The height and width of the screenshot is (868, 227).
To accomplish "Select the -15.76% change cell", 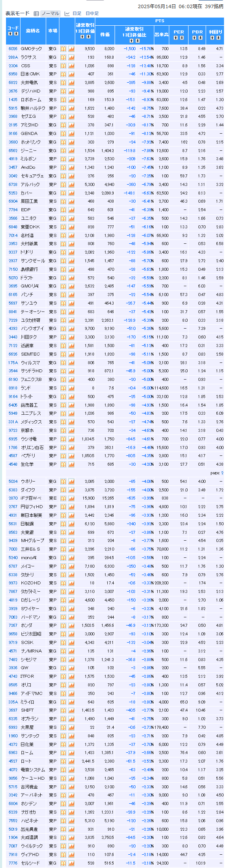I will tap(146, 49).
